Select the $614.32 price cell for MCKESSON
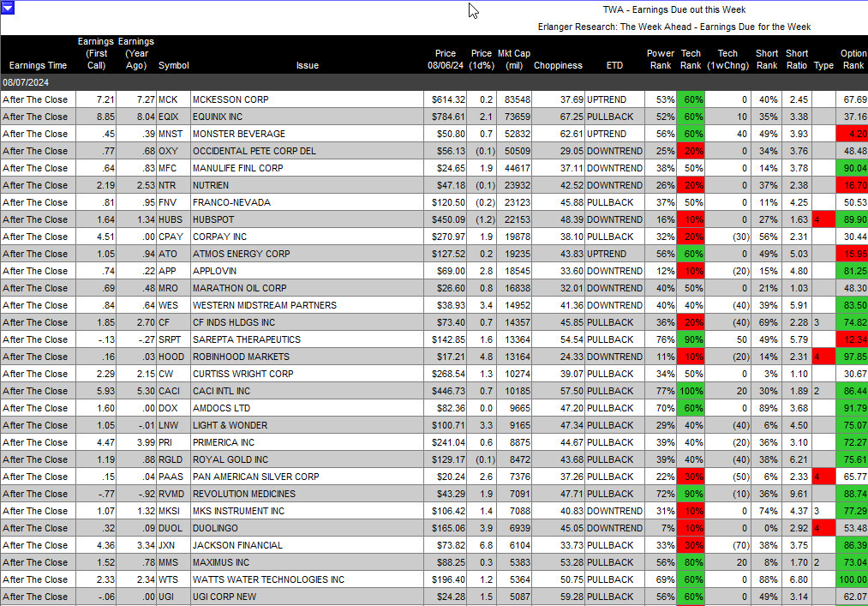868x606 pixels. [x=446, y=99]
